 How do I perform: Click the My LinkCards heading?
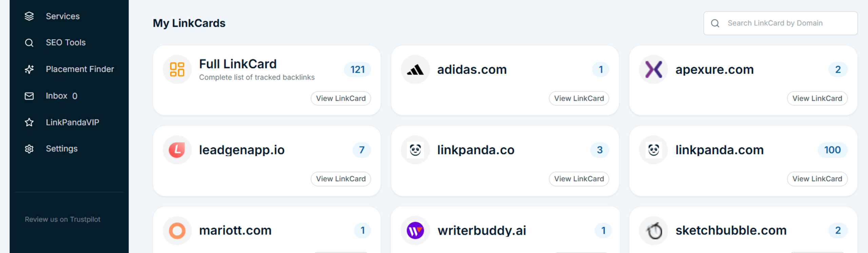[189, 23]
